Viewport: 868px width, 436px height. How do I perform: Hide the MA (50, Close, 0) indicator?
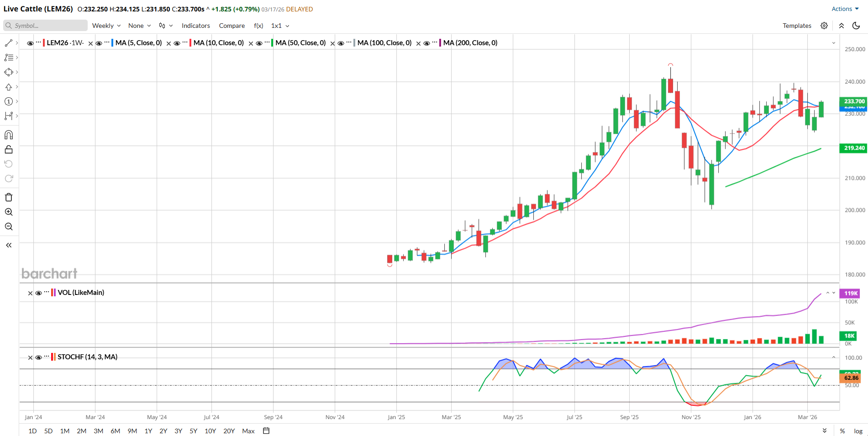[x=259, y=43]
